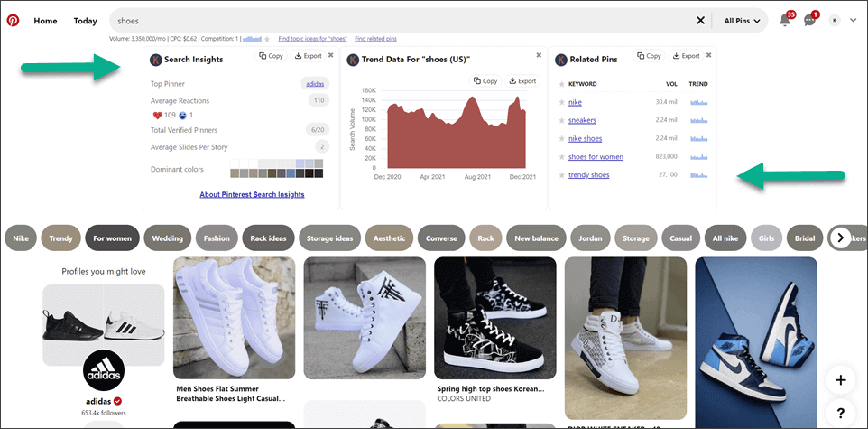Click the plus create button
The image size is (868, 429).
pyautogui.click(x=840, y=380)
